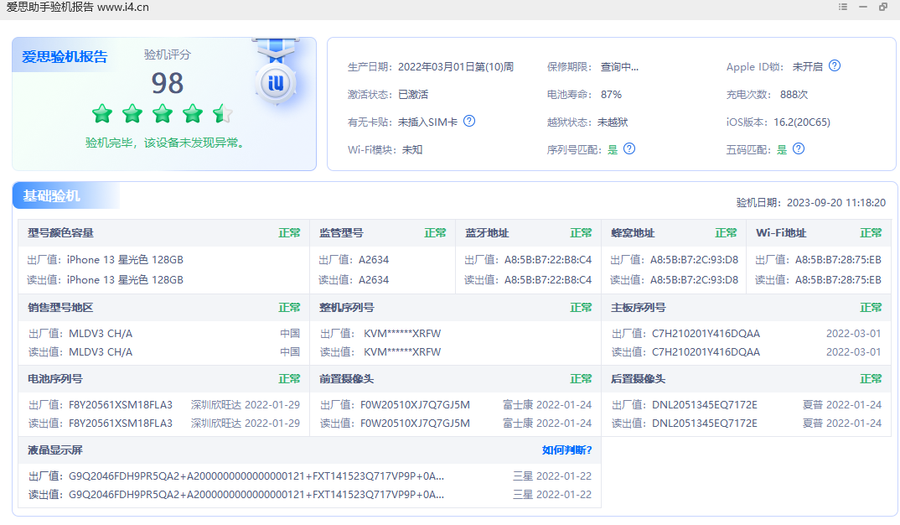
Task: Minimize the 爱思助手验机报告 window
Action: 863,7
